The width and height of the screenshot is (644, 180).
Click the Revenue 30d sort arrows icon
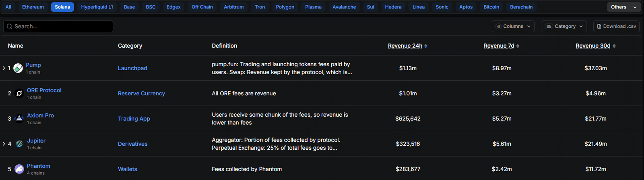click(614, 46)
